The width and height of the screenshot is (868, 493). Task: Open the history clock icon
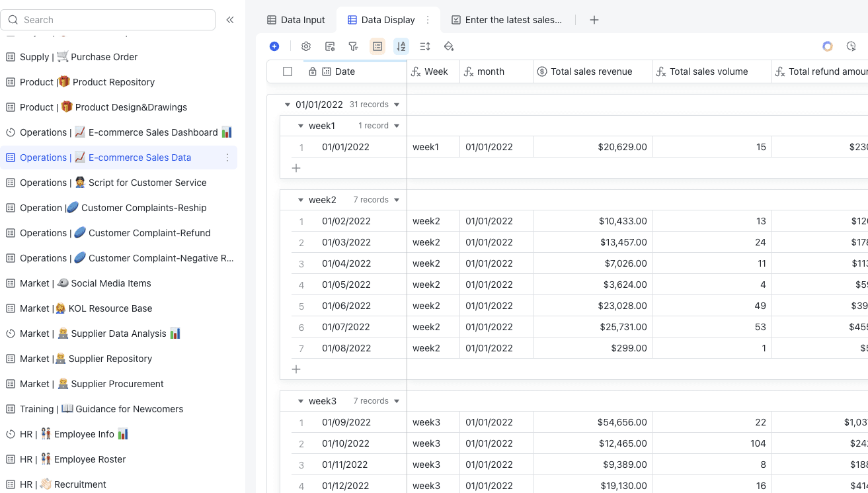point(851,46)
